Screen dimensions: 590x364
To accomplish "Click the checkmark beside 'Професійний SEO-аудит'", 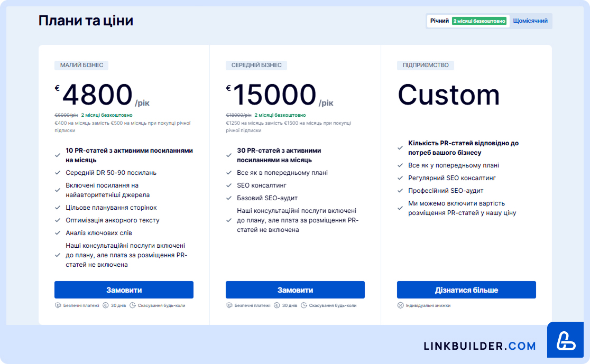I will 400,191.
